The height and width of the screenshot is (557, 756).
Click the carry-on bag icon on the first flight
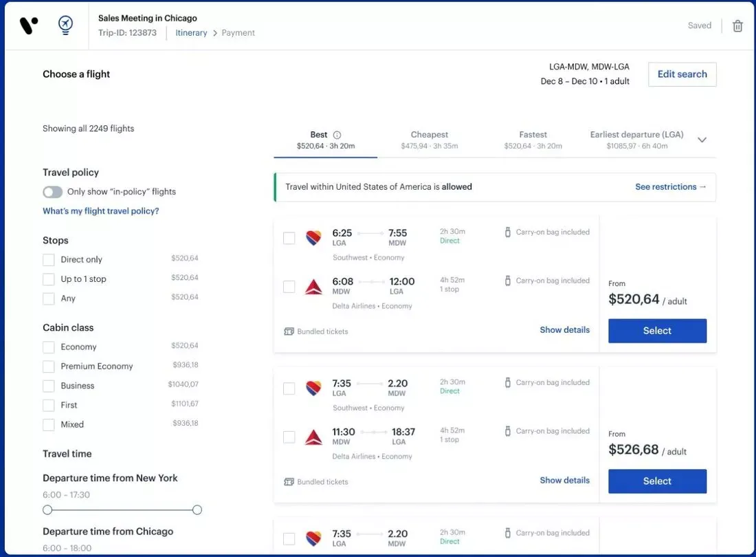pos(507,232)
